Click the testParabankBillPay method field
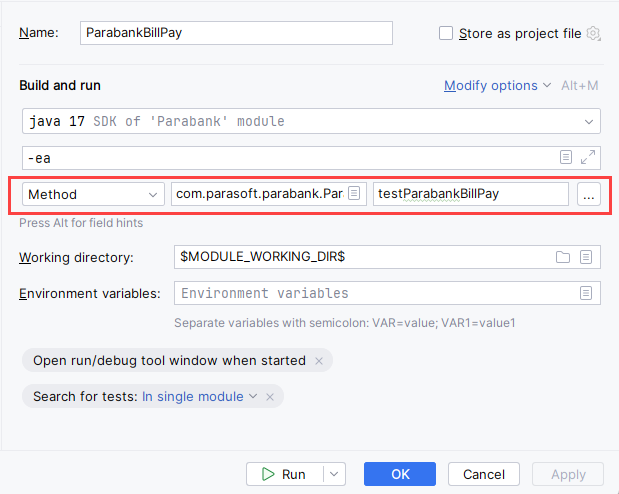The height and width of the screenshot is (494, 619). click(471, 194)
